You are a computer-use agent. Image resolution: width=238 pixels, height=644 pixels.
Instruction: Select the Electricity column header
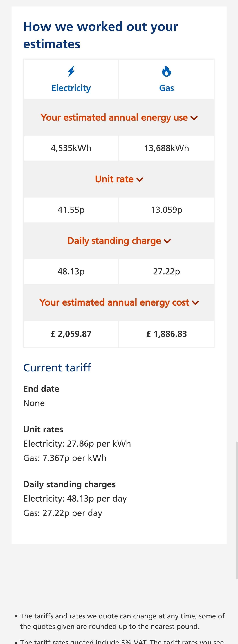pyautogui.click(x=71, y=80)
